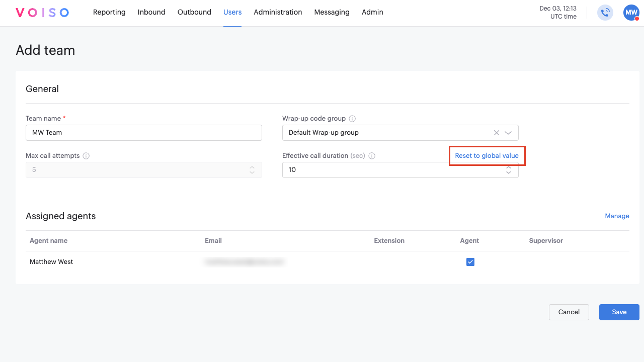Cancel adding the team
The width and height of the screenshot is (644, 362).
pos(569,312)
